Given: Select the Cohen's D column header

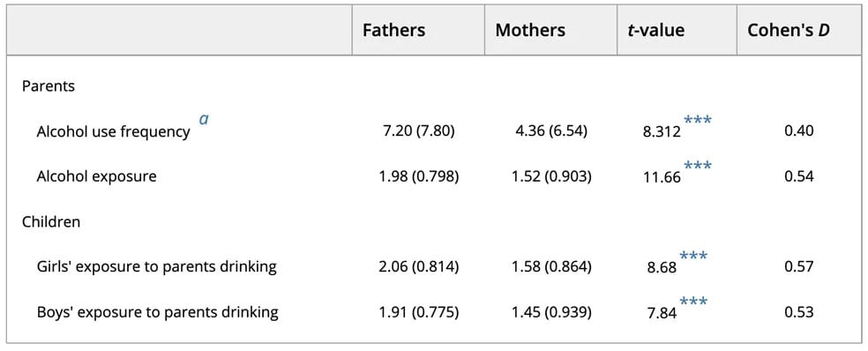Looking at the screenshot, I should click(789, 30).
